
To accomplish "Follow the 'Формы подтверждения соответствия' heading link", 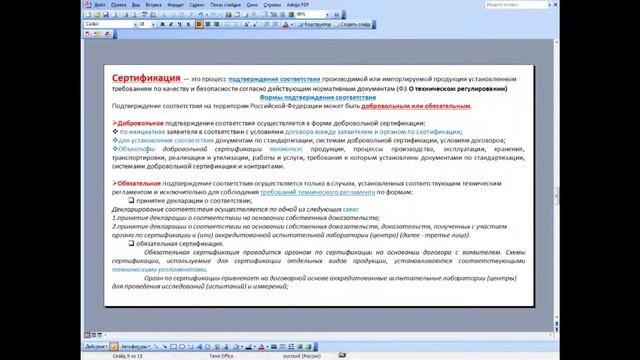I will pos(318,97).
